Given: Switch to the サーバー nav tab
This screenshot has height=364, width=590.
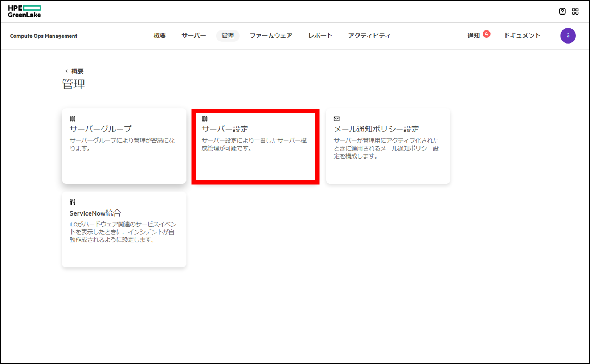Looking at the screenshot, I should point(194,36).
